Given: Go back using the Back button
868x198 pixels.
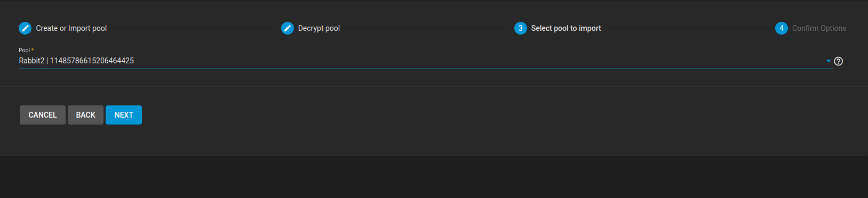Looking at the screenshot, I should pos(85,115).
